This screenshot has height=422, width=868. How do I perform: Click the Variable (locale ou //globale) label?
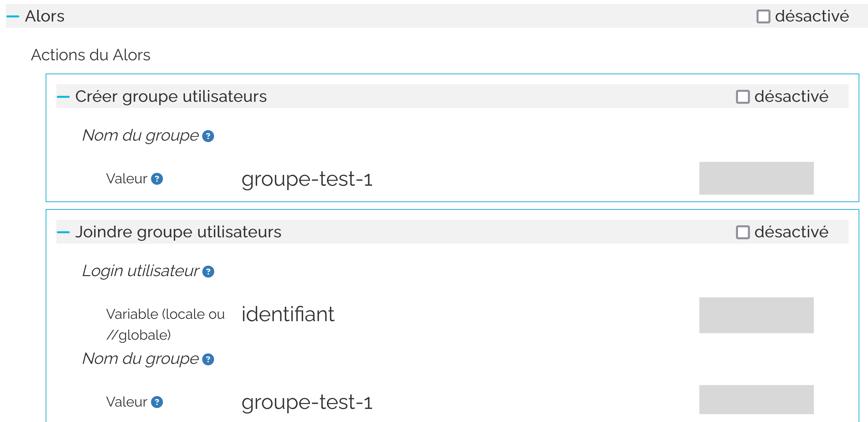165,324
